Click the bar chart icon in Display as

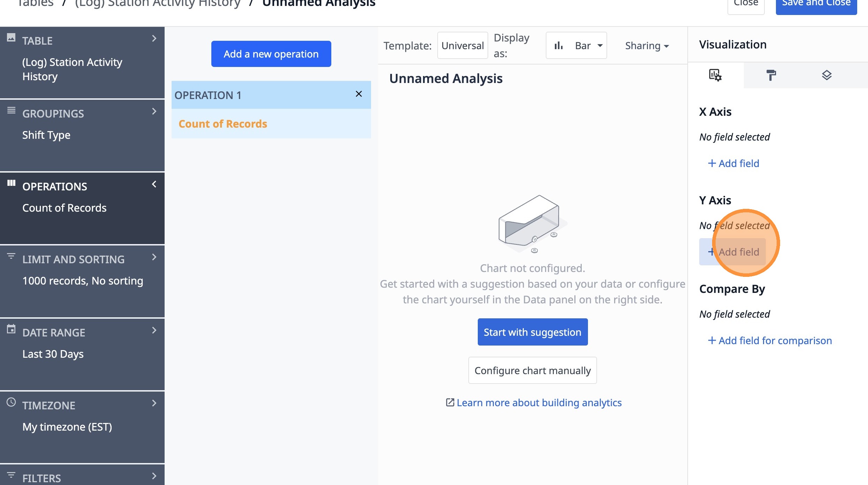[x=558, y=46]
